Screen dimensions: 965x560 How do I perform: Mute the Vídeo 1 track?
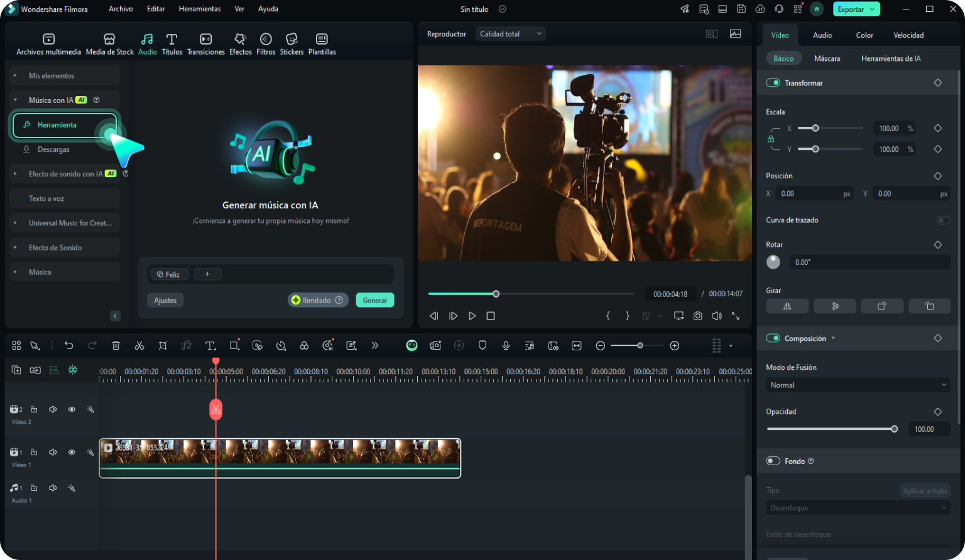pos(53,452)
